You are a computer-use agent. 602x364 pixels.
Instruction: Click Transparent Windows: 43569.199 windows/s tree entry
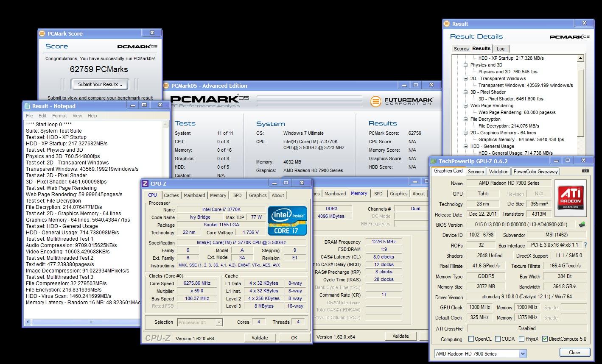pyautogui.click(x=526, y=85)
